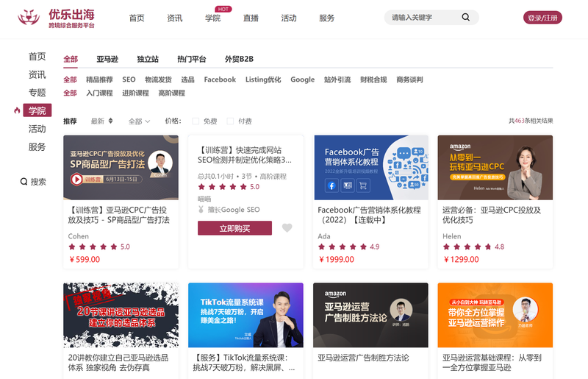The height and width of the screenshot is (379, 588).
Task: Open TikTok流量系统课 thumbnail
Action: 245,315
